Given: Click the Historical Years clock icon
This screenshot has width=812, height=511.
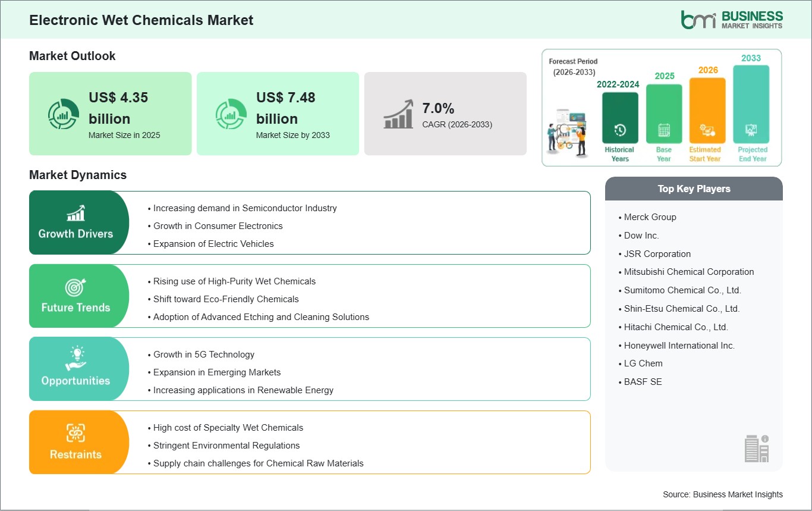Looking at the screenshot, I should [619, 130].
